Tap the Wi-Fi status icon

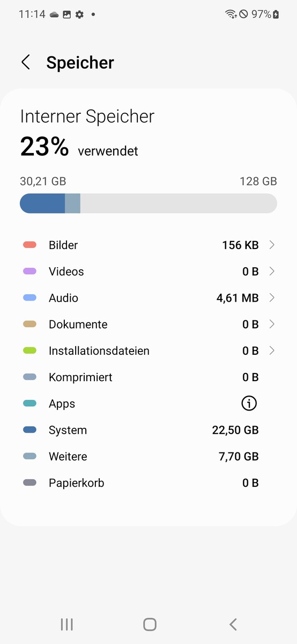(x=231, y=14)
